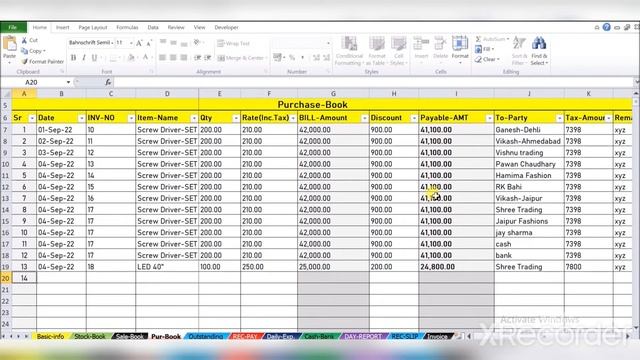Viewport: 640px width, 360px height.
Task: Click the percent style icon
Action: tap(292, 58)
